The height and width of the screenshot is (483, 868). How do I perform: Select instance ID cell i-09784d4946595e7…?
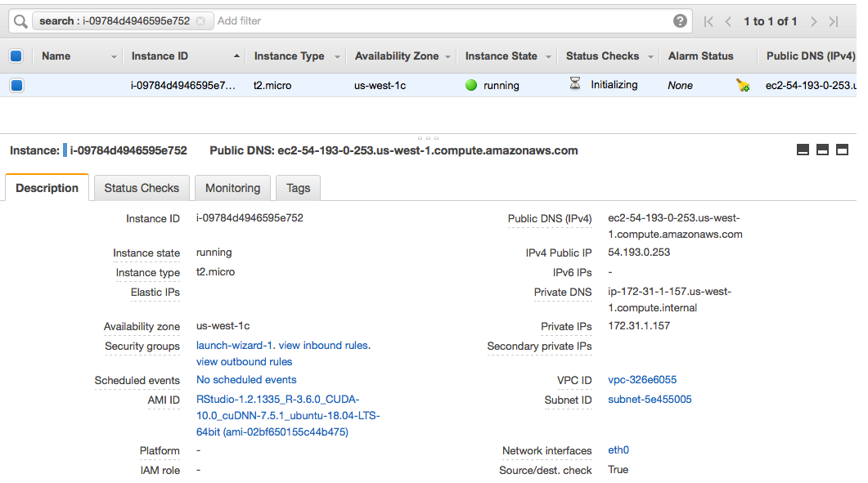[182, 85]
